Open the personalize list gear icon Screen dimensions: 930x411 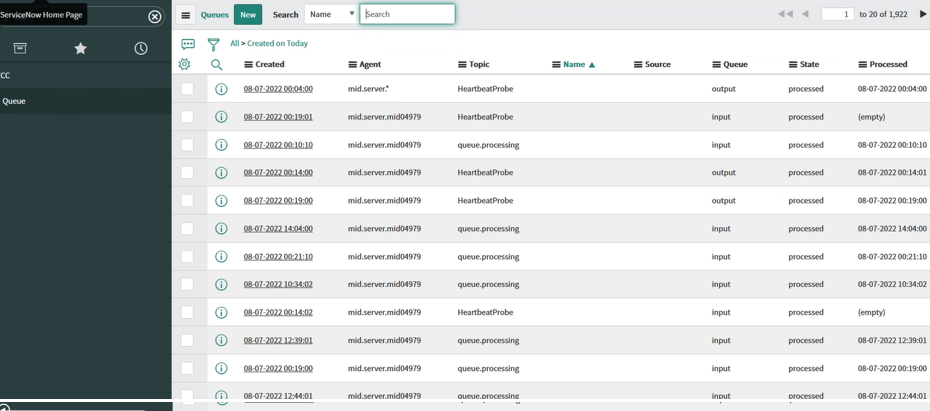184,64
